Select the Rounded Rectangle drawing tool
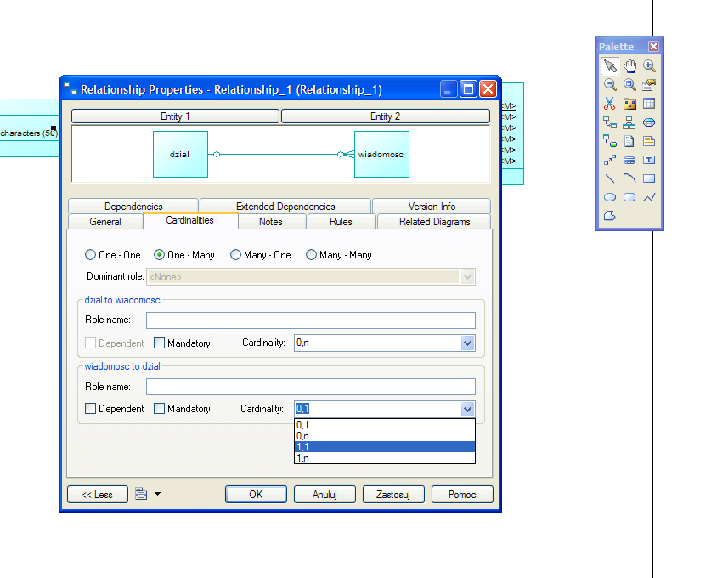The height and width of the screenshot is (578, 728). pos(629,197)
